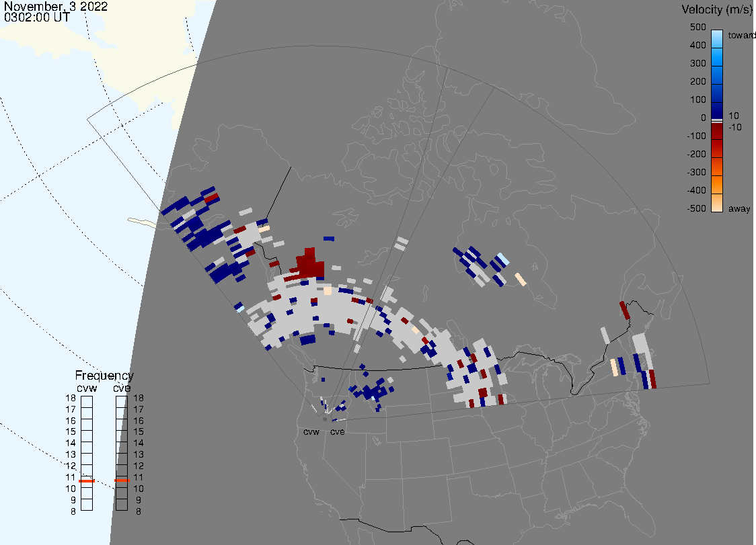This screenshot has width=756, height=545.
Task: Click the "away" label beside color bar
Action: tap(739, 209)
